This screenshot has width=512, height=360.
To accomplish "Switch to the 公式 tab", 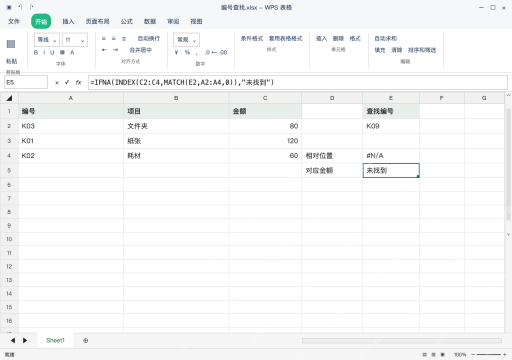I will pos(127,21).
